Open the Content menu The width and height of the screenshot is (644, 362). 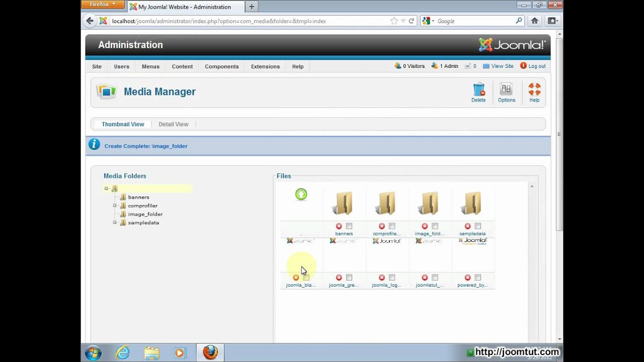tap(182, 66)
